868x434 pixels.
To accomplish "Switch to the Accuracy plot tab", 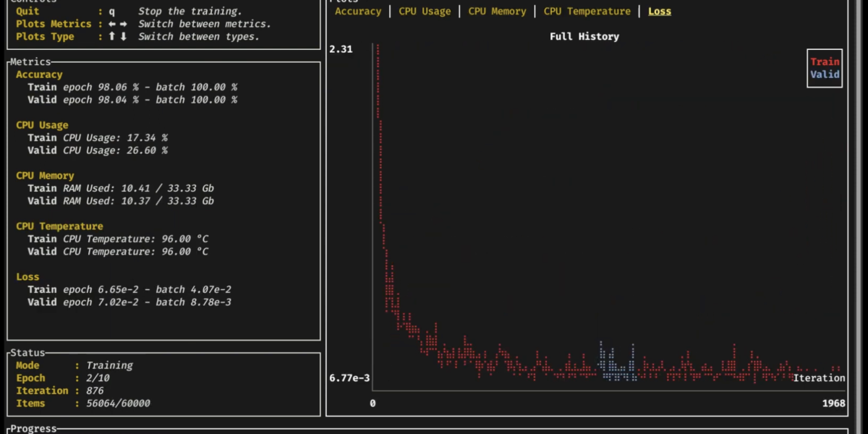I will click(x=357, y=12).
